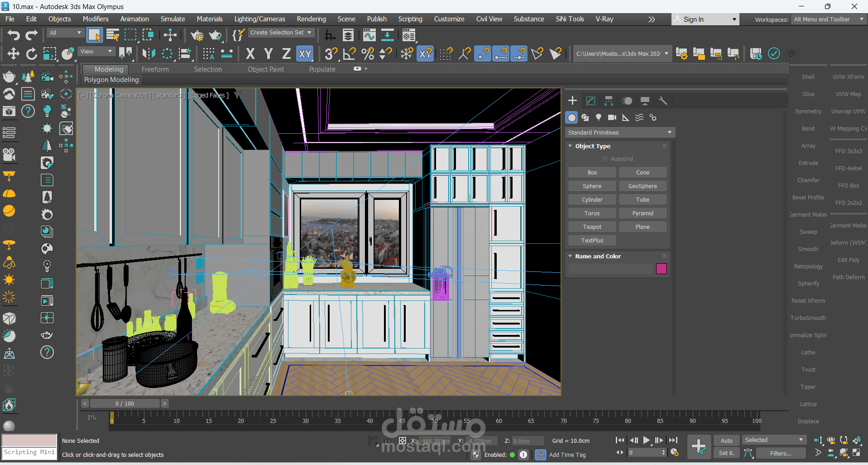Open the Utilities wrench panel icon
The image size is (868, 465).
point(663,101)
